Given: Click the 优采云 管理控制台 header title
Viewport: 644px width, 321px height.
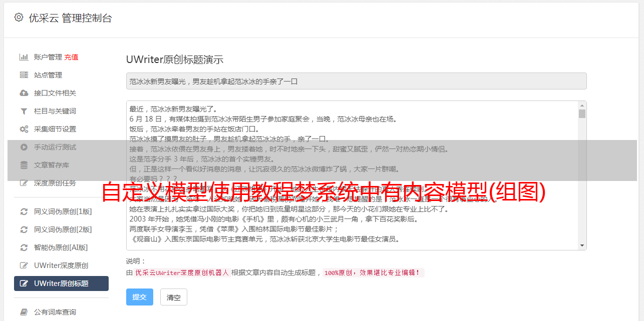Looking at the screenshot, I should click(x=70, y=18).
